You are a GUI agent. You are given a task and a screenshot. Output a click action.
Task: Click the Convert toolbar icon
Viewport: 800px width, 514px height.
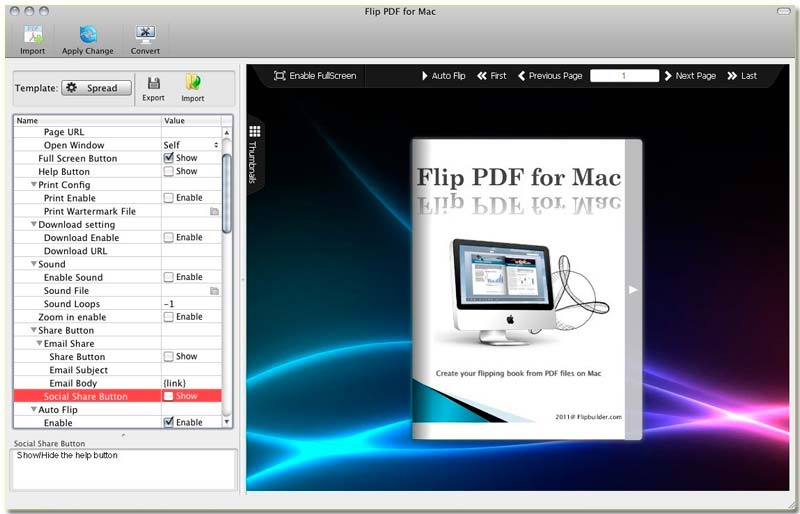(145, 35)
